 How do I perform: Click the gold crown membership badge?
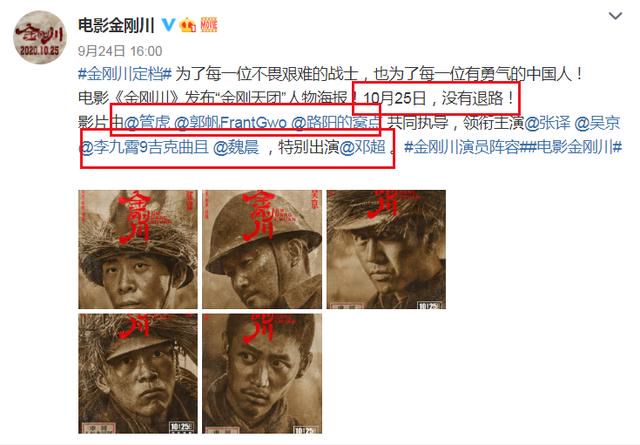(187, 25)
